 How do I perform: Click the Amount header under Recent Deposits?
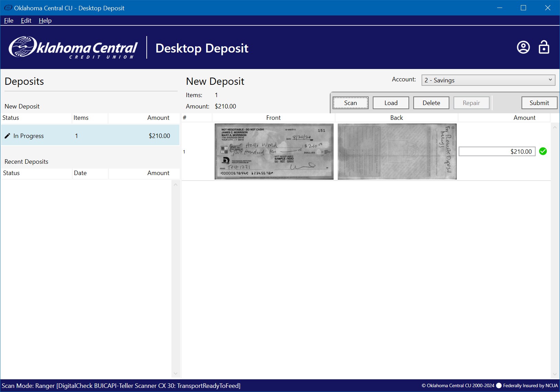click(x=144, y=173)
